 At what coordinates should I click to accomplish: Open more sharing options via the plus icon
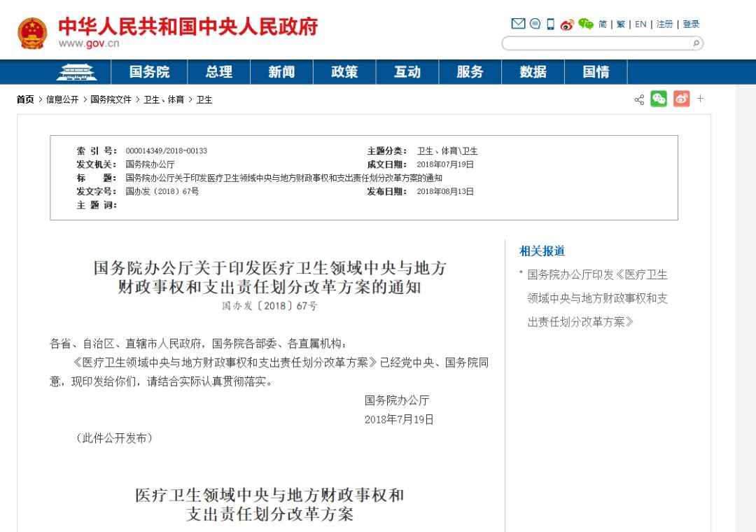point(700,99)
